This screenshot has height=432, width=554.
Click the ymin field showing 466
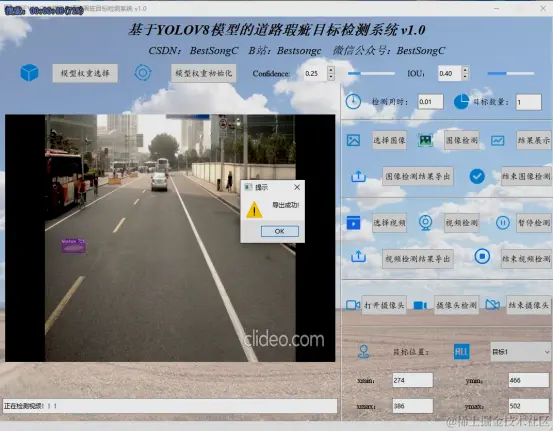(x=529, y=380)
